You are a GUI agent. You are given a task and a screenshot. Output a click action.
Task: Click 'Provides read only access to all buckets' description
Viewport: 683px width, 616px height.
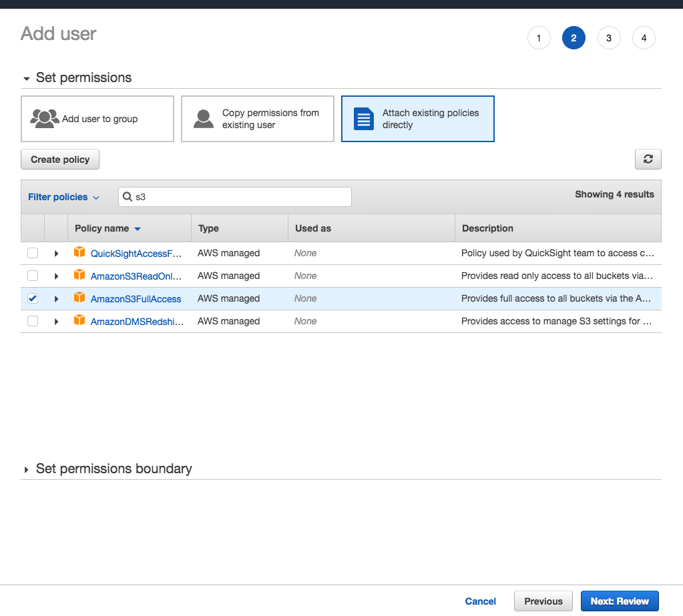point(557,276)
